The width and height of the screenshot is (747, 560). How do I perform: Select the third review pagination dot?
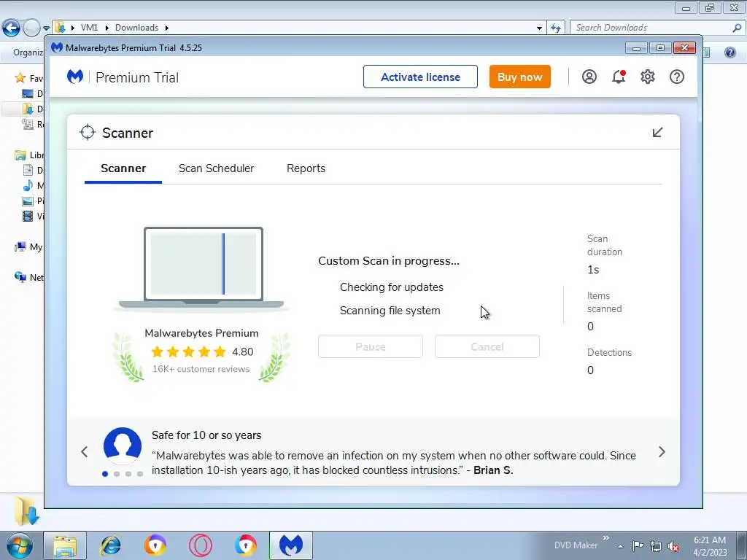pos(128,474)
